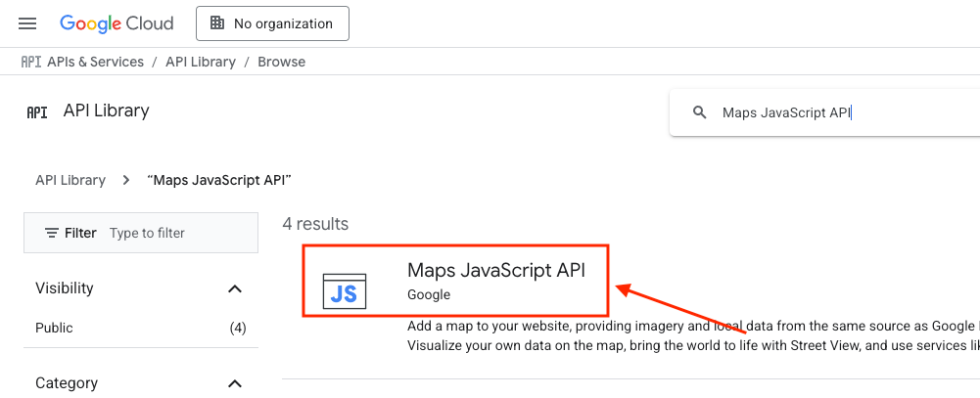Click the quoted "Maps JavaScript API" breadcrumb
Screen dimensions: 980x398
[x=219, y=180]
